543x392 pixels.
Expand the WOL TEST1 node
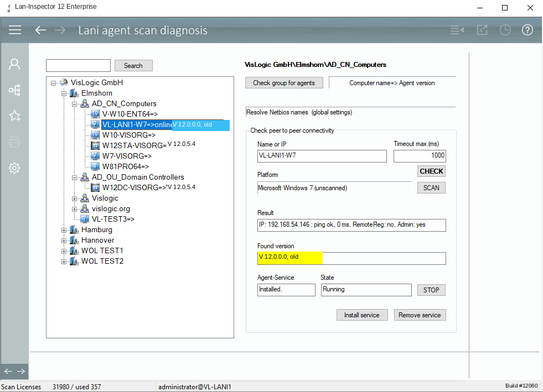pos(64,251)
